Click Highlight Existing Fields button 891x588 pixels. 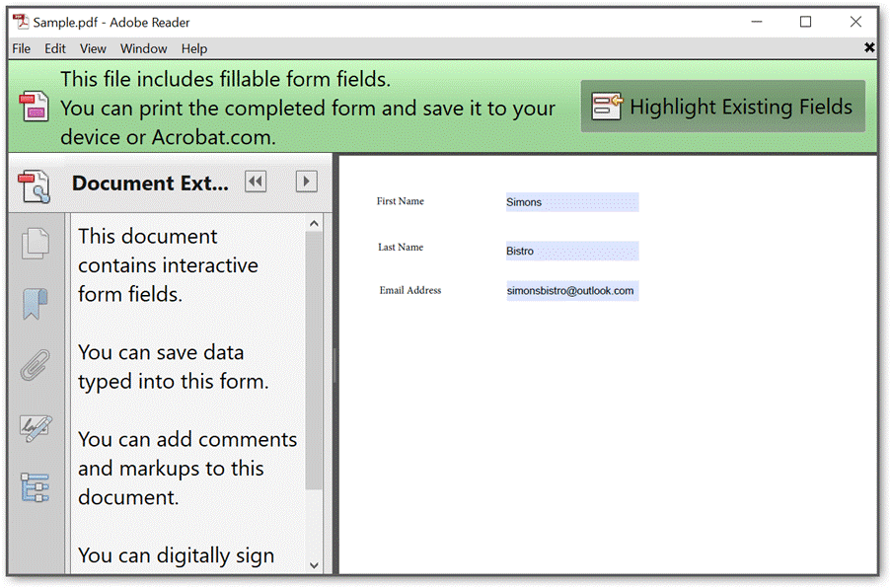(723, 107)
